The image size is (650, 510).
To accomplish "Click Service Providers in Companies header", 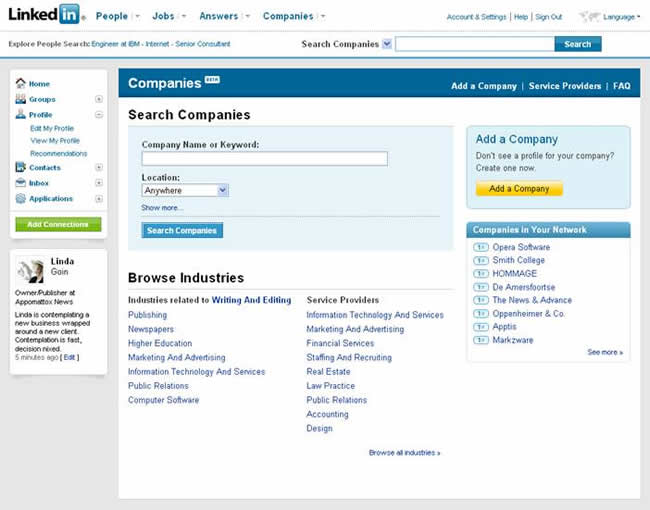I will click(x=565, y=86).
